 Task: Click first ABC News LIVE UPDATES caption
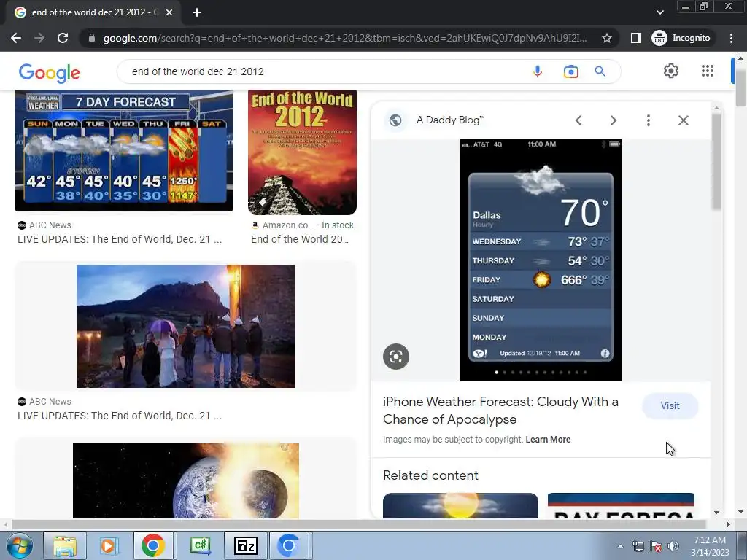(x=120, y=239)
